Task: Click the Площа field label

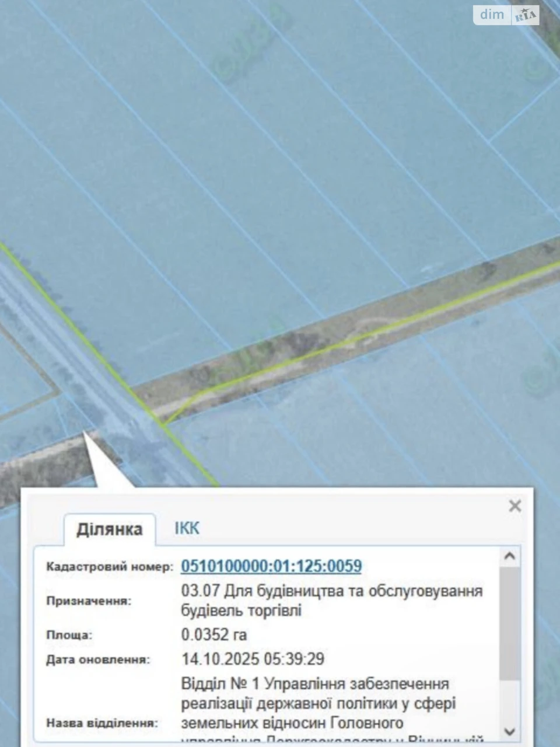Action: point(69,635)
